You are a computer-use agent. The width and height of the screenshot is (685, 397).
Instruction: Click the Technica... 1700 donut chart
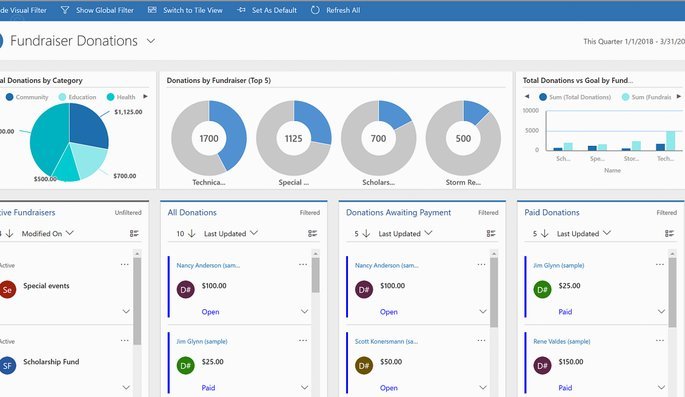point(209,138)
